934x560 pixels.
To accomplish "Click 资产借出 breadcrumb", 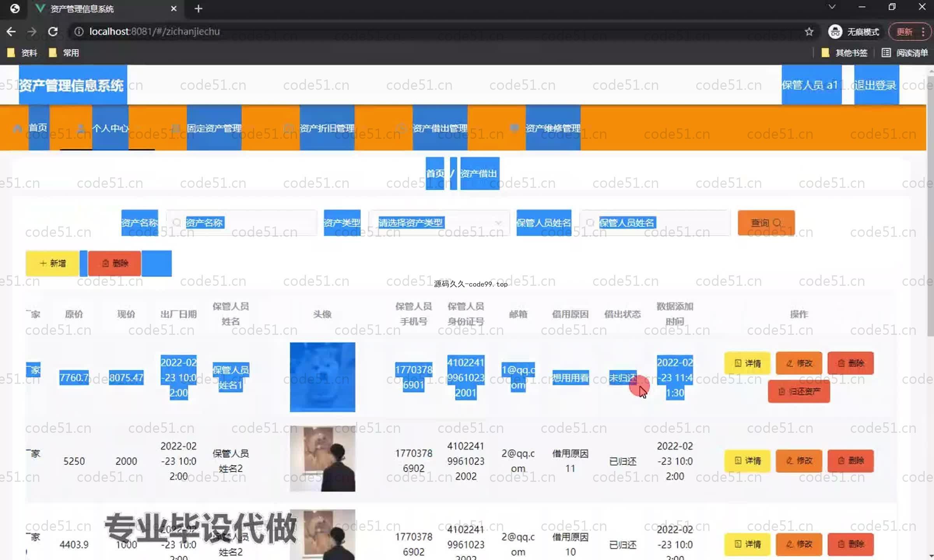I will [x=479, y=173].
